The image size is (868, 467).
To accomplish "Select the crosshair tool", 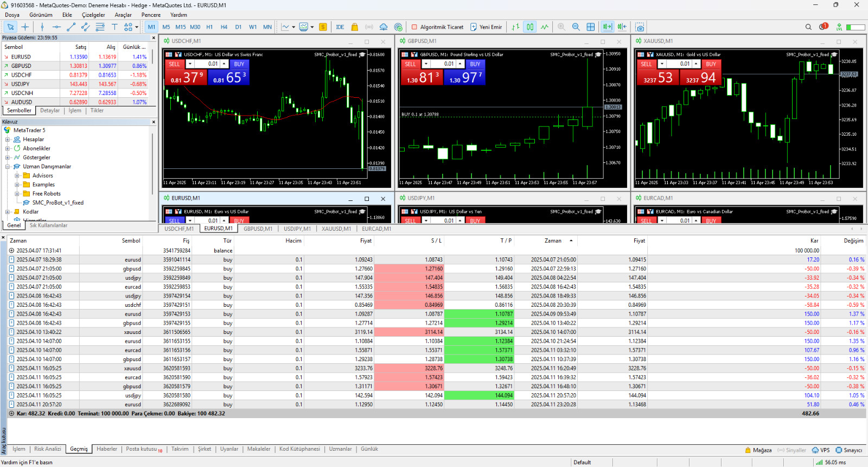I will (25, 27).
